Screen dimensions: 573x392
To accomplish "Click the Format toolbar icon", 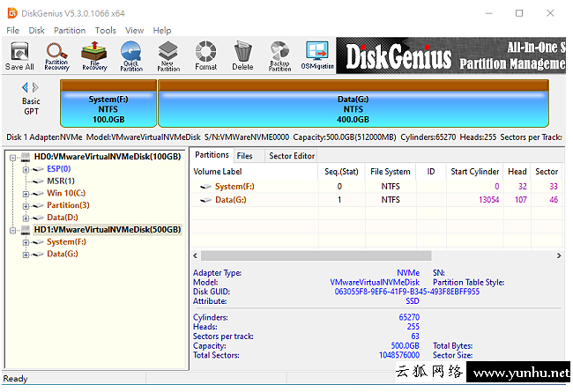I will point(205,55).
